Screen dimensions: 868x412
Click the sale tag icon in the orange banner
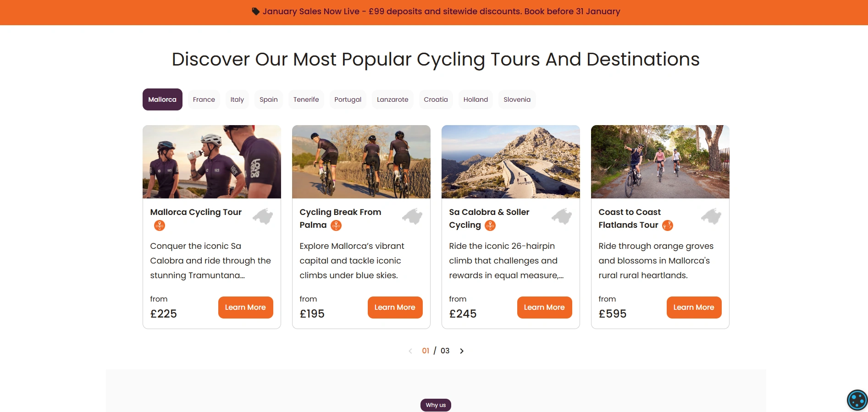pyautogui.click(x=256, y=11)
